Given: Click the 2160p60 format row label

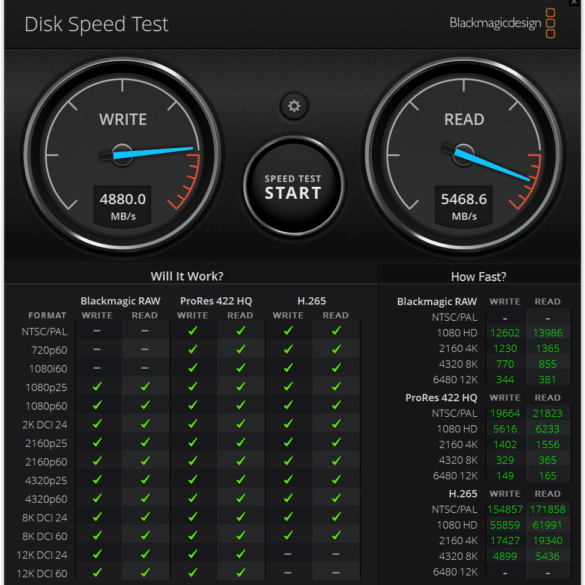Looking at the screenshot, I should (46, 462).
